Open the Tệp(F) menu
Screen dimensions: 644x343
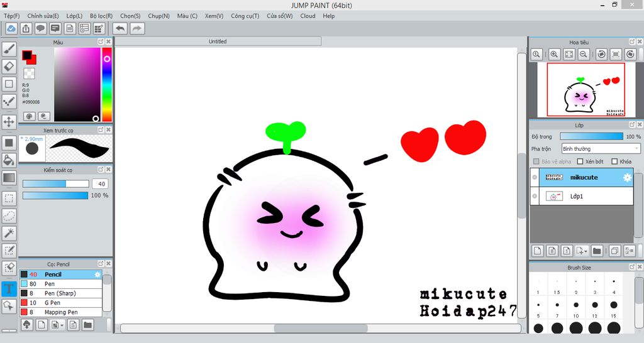pyautogui.click(x=12, y=16)
